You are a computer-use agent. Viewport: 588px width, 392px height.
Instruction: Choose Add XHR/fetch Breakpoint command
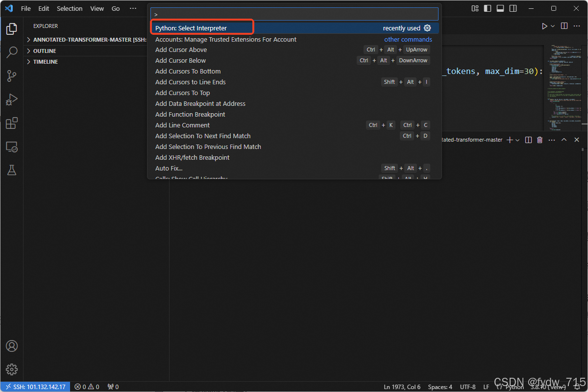pos(294,157)
